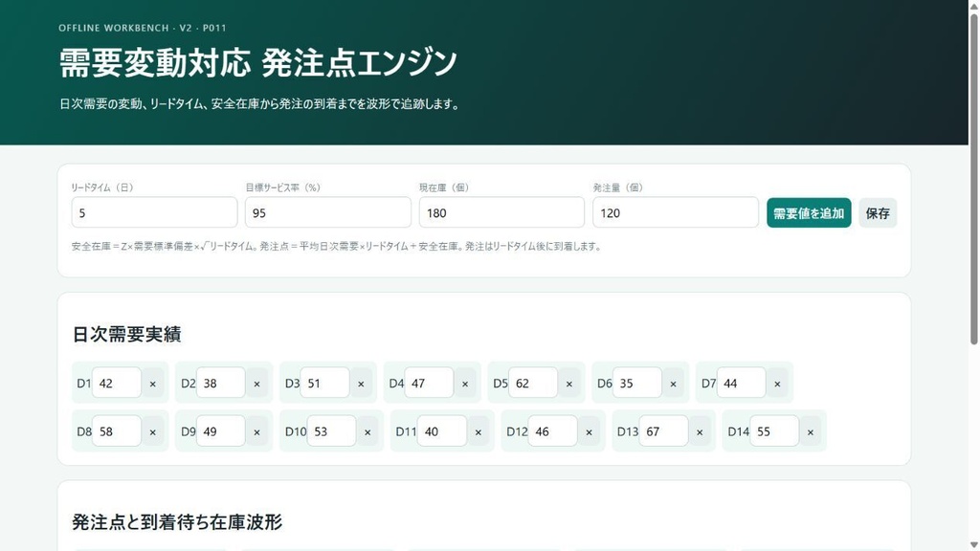Edit the D7 demand field
Image resolution: width=980 pixels, height=551 pixels.
point(742,383)
